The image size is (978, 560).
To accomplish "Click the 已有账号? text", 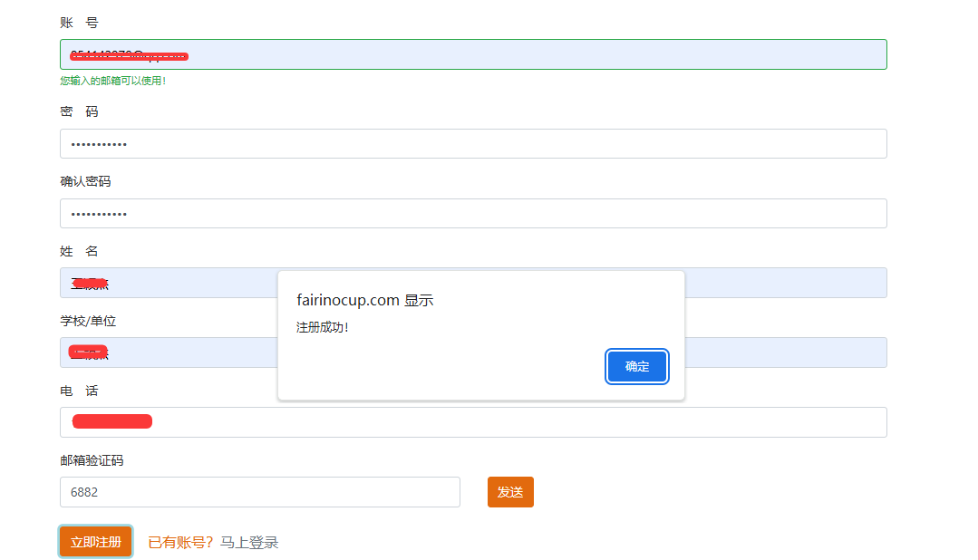I will [x=180, y=543].
